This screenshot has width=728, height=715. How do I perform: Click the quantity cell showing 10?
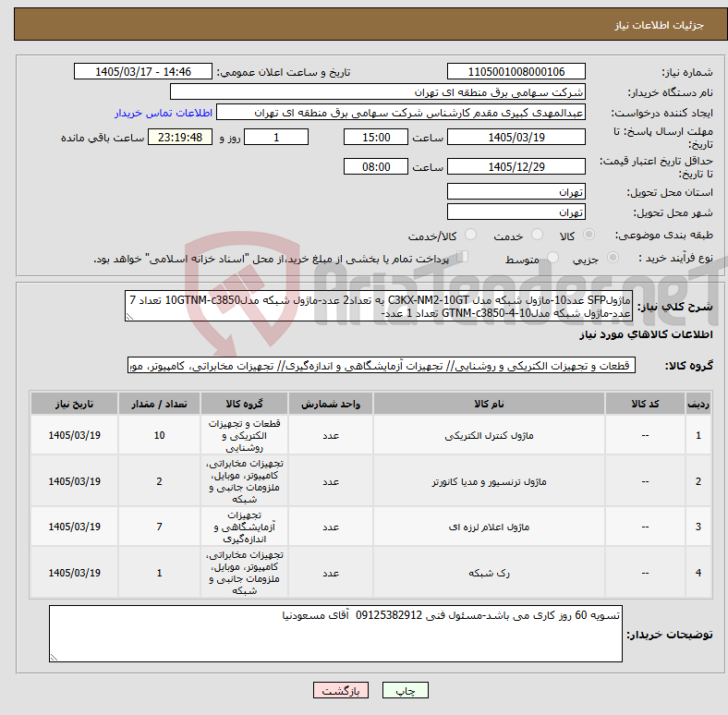(159, 435)
